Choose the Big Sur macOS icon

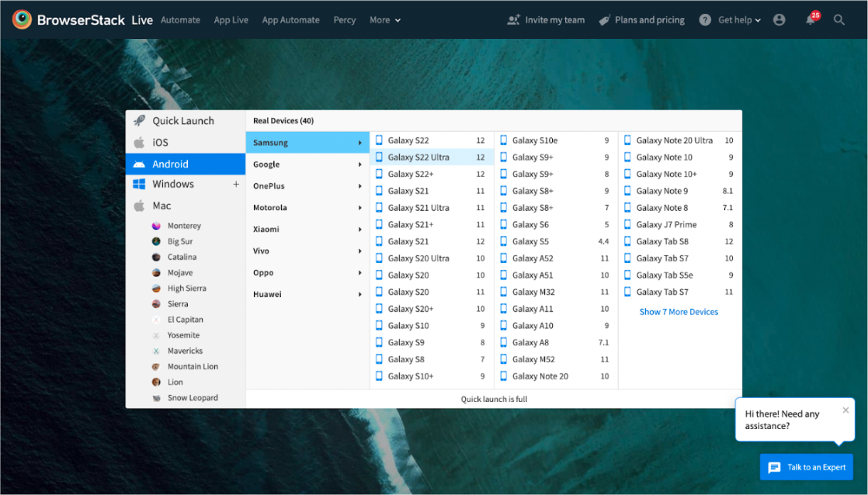coord(156,241)
